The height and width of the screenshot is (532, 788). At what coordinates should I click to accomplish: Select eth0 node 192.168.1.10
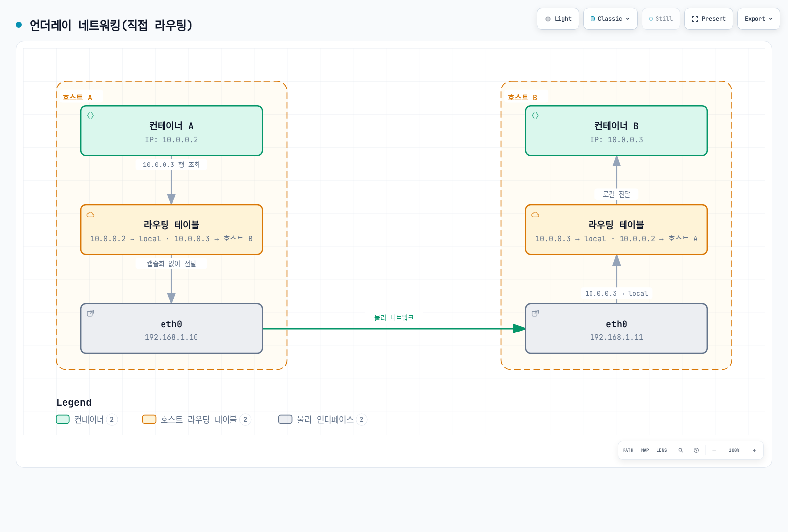coord(171,329)
